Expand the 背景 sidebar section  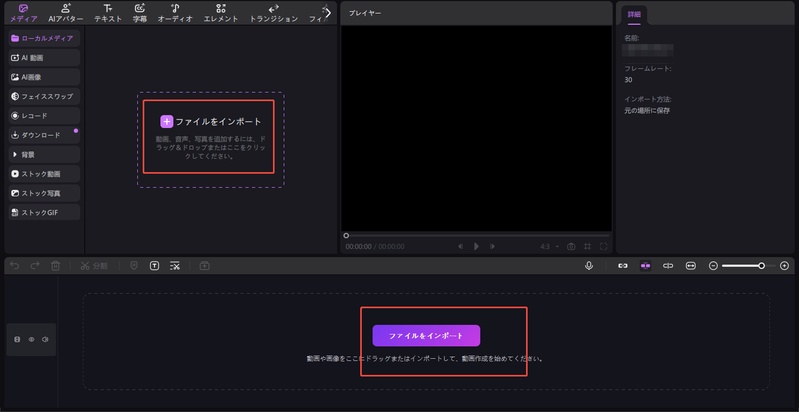click(44, 154)
